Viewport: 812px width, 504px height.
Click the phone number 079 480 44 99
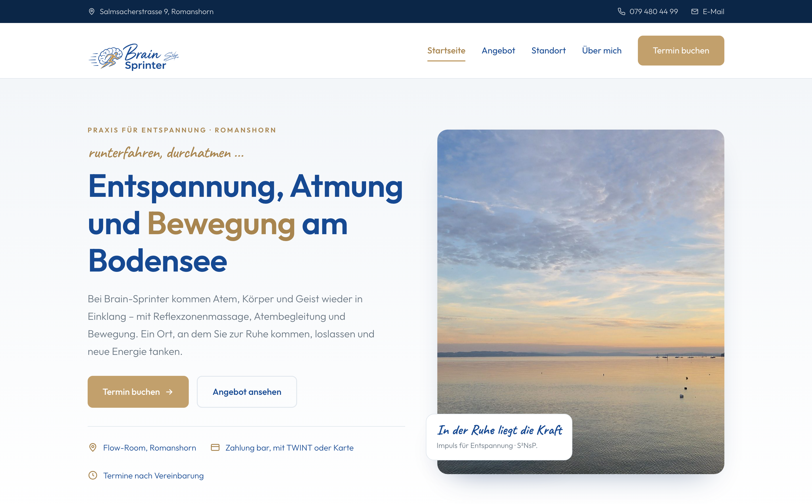[x=653, y=12]
